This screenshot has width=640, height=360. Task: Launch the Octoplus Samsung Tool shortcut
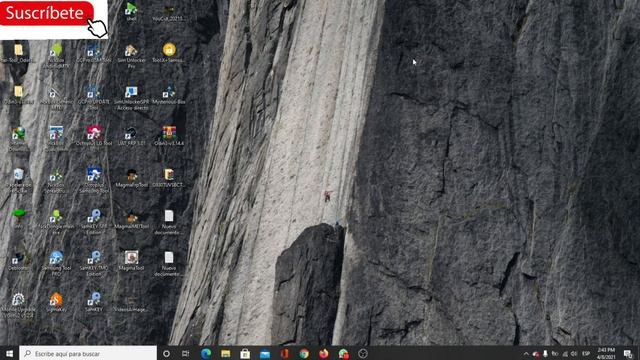[94, 180]
